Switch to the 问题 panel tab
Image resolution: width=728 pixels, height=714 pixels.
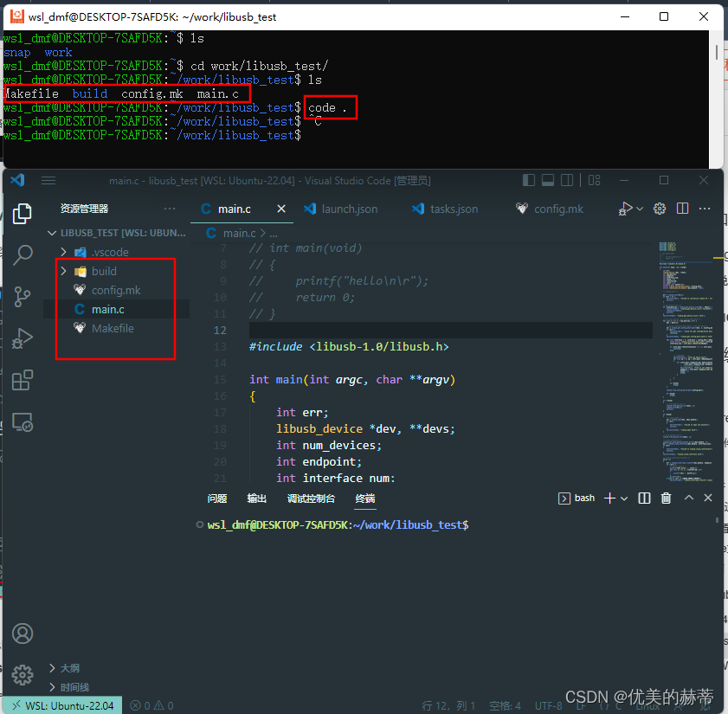click(x=216, y=499)
